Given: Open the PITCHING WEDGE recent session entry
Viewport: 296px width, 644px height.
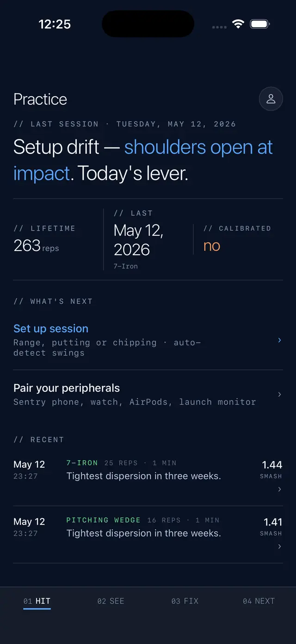Looking at the screenshot, I should tap(148, 534).
